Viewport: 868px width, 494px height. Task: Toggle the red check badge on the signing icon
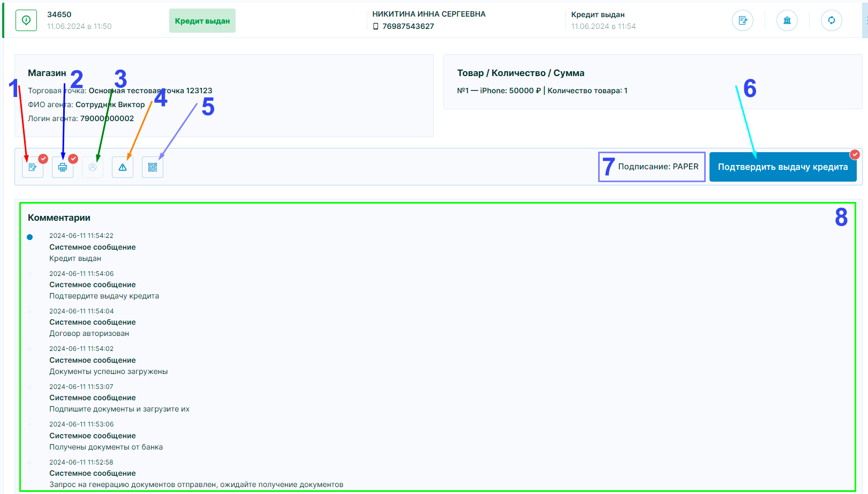coord(43,159)
